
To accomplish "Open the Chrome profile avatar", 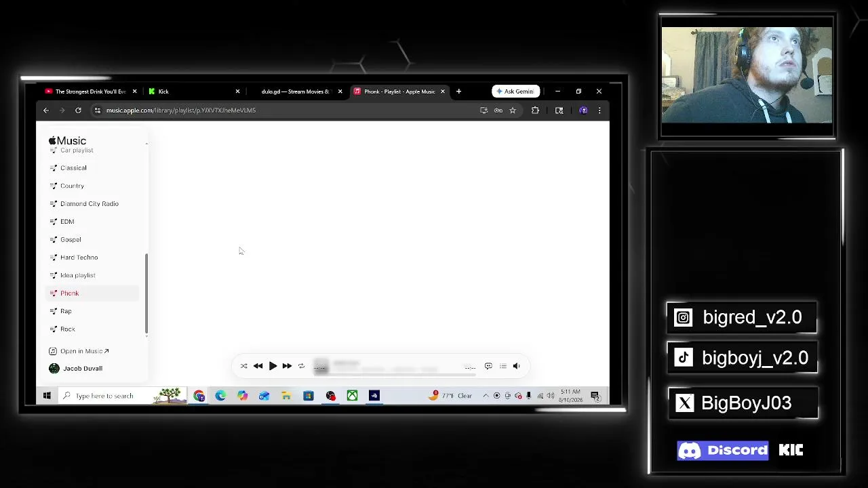I will [x=583, y=110].
